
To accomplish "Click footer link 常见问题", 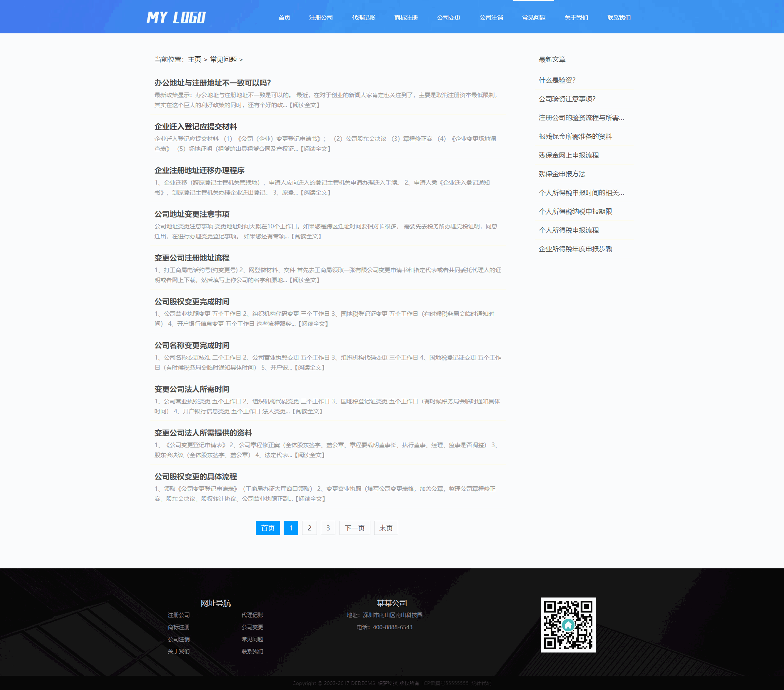I will coord(252,639).
